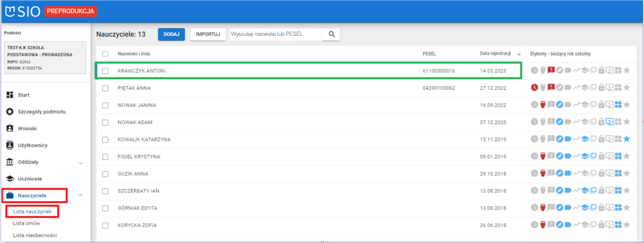This screenshot has height=243, width=644.
Task: Go to Uczniowie in the sidebar
Action: pos(30,179)
